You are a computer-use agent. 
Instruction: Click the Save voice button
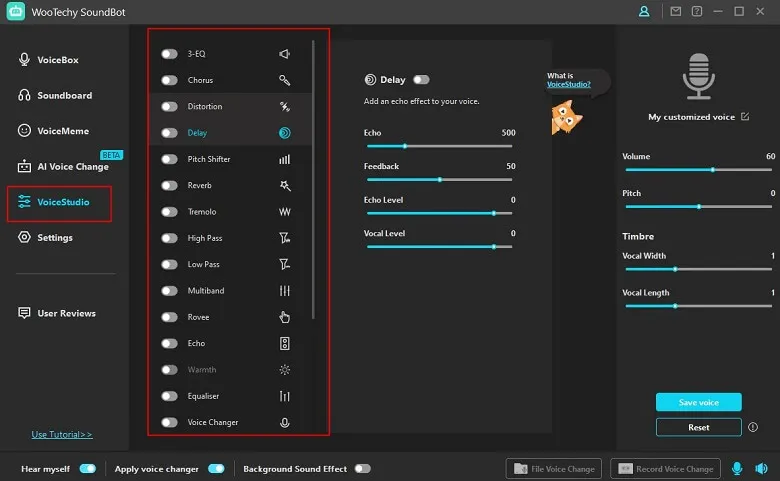pyautogui.click(x=698, y=402)
